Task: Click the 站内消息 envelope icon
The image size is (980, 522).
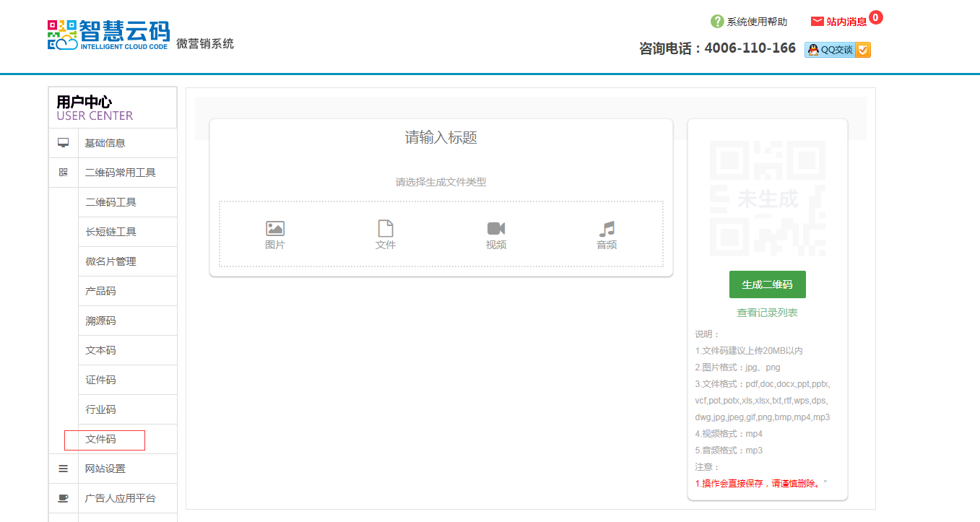Action: [818, 22]
